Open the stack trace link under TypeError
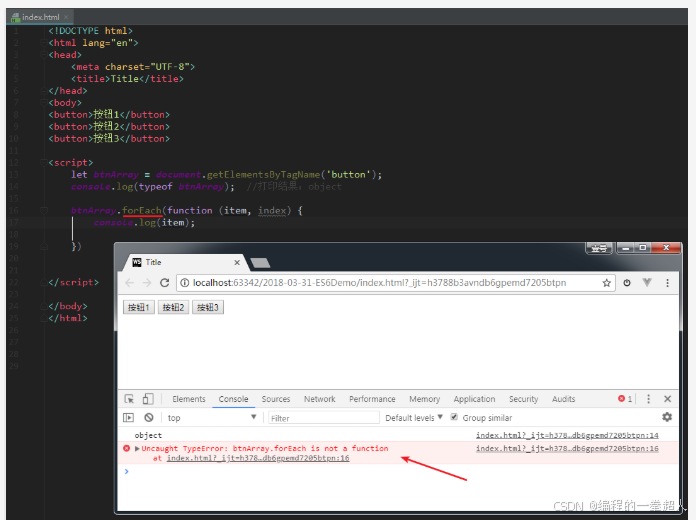 [x=258, y=458]
